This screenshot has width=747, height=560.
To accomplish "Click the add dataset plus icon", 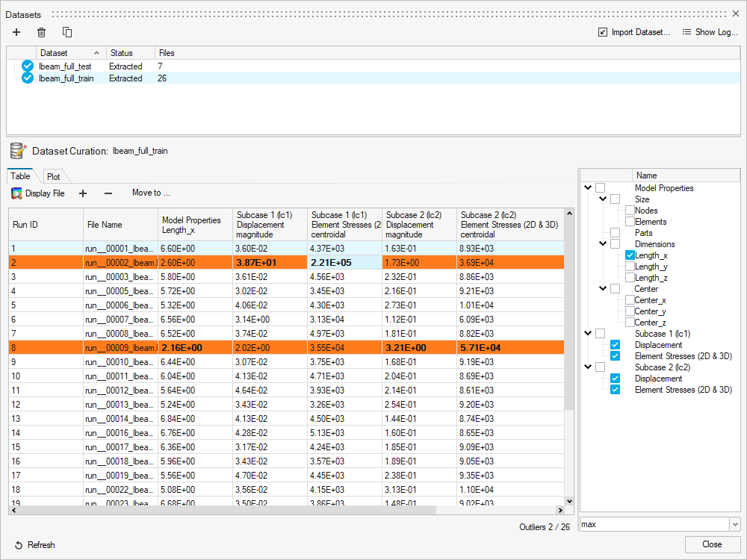I will [x=16, y=32].
